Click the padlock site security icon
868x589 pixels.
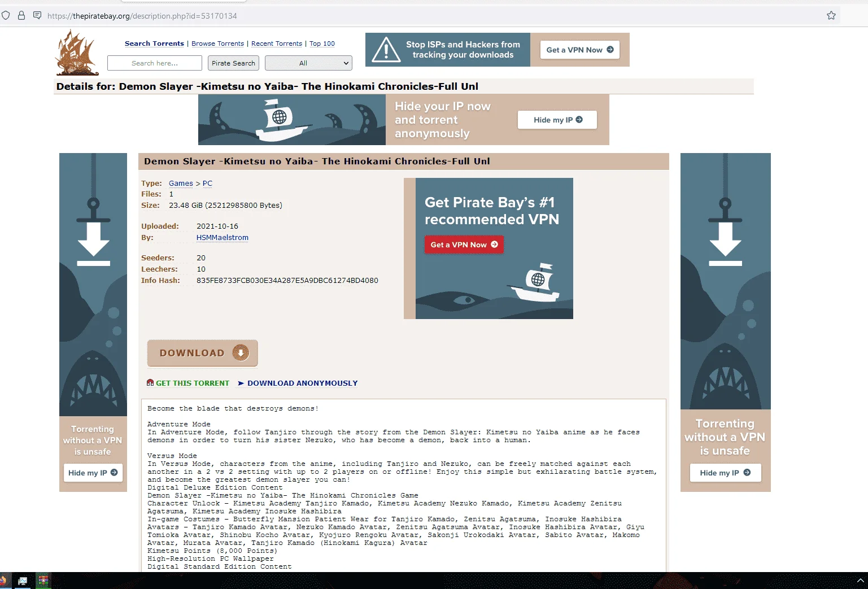[21, 16]
